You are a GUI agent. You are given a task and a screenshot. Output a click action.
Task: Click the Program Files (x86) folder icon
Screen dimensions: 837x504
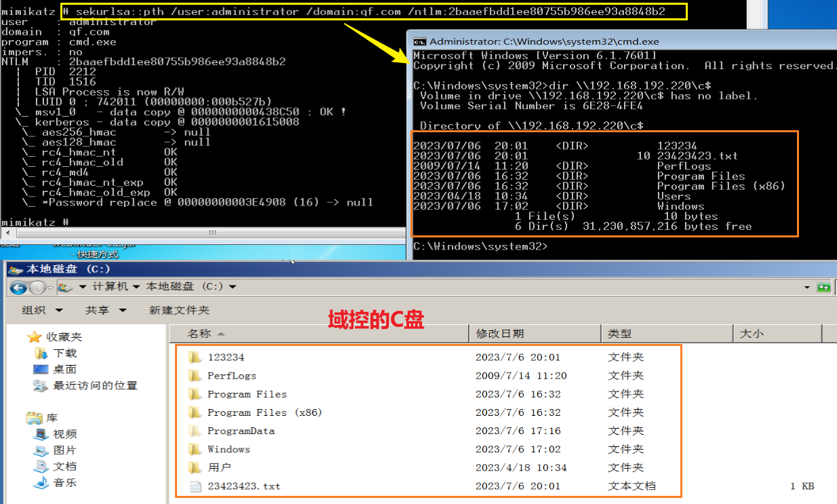(195, 412)
